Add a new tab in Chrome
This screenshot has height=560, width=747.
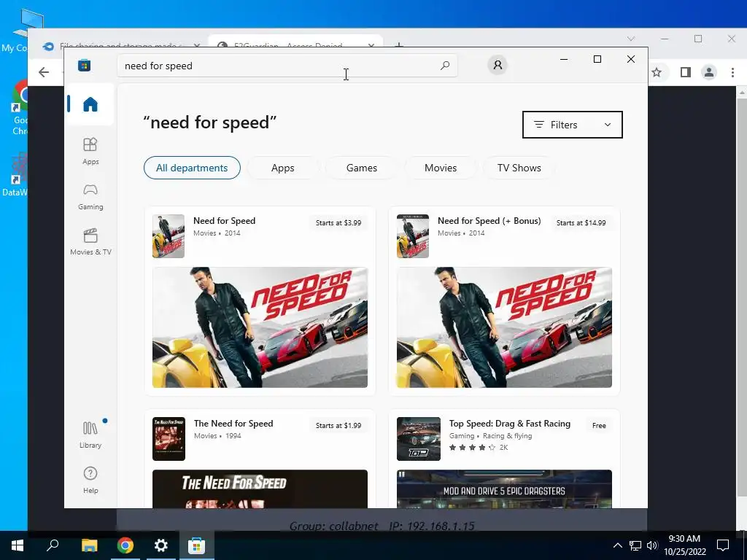pyautogui.click(x=399, y=45)
